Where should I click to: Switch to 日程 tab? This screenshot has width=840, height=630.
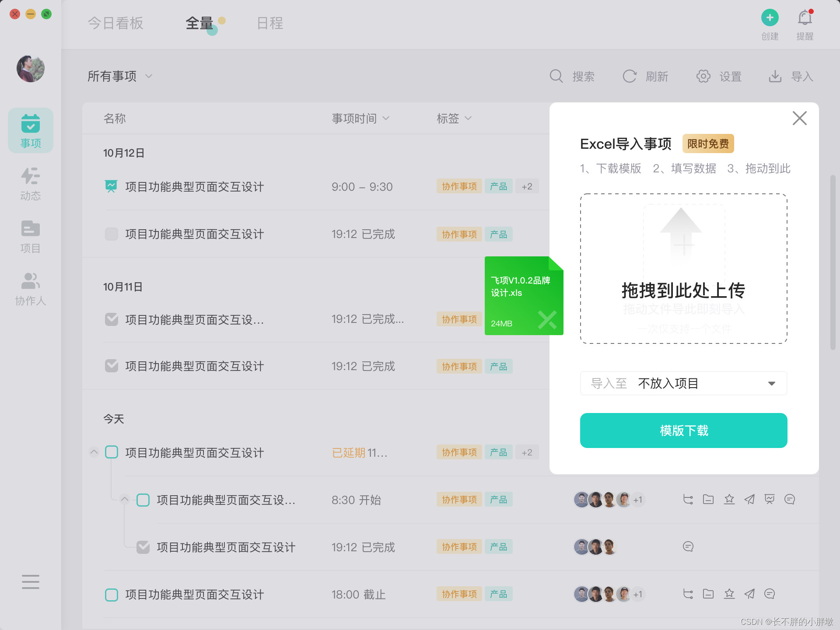point(270,23)
